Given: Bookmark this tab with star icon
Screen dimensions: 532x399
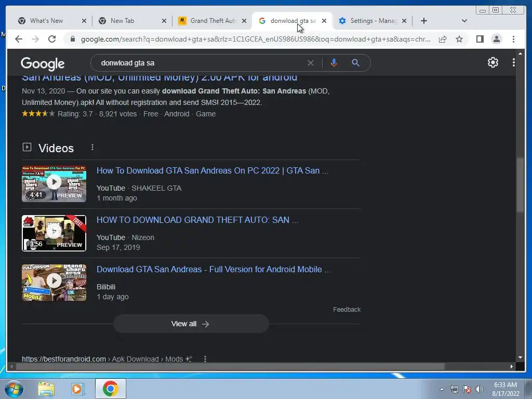Looking at the screenshot, I should [x=459, y=39].
